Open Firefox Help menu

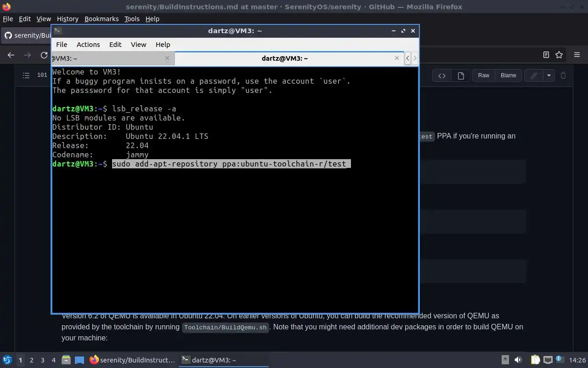152,19
